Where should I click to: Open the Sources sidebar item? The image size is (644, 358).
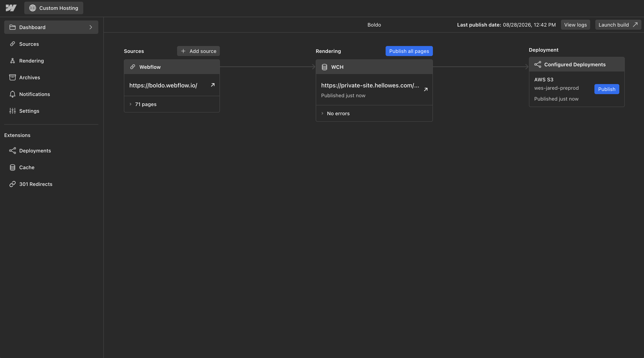click(x=51, y=44)
